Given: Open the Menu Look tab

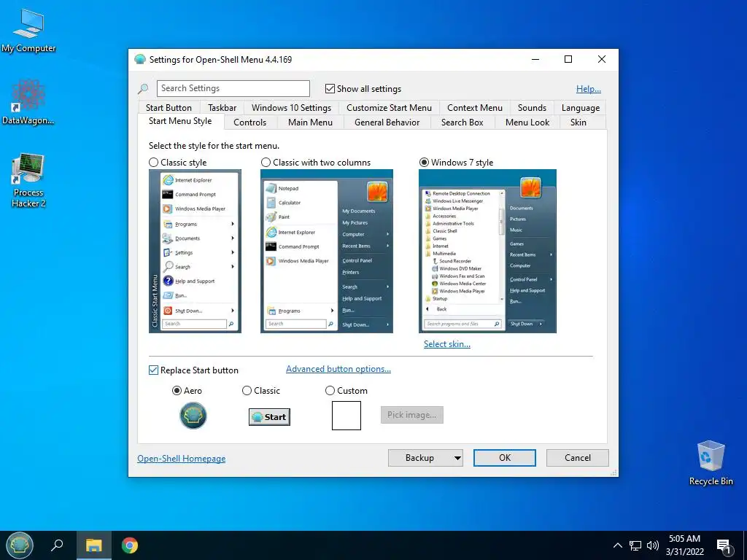Looking at the screenshot, I should [x=527, y=122].
